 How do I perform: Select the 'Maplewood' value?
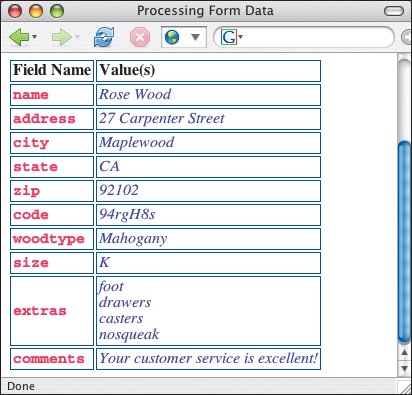click(x=137, y=142)
